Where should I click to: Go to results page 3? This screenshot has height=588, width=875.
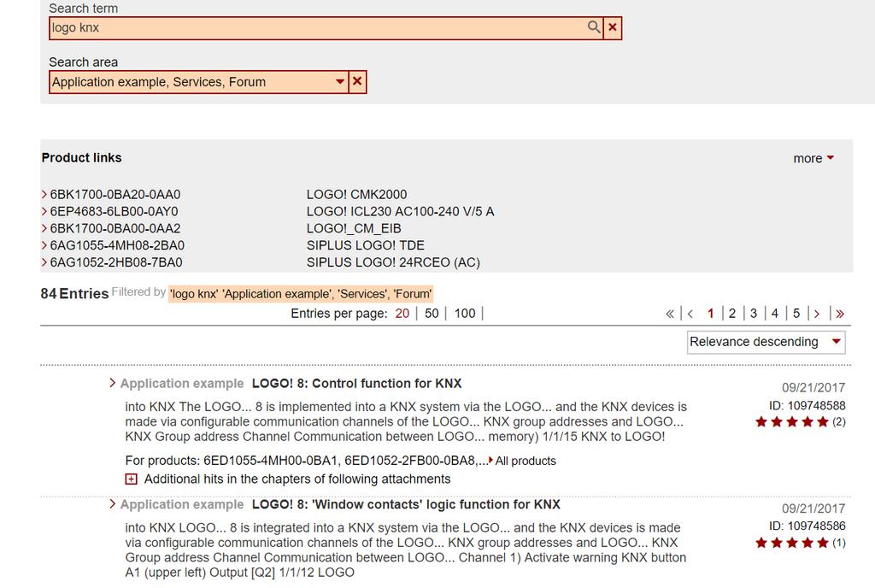[x=754, y=314]
